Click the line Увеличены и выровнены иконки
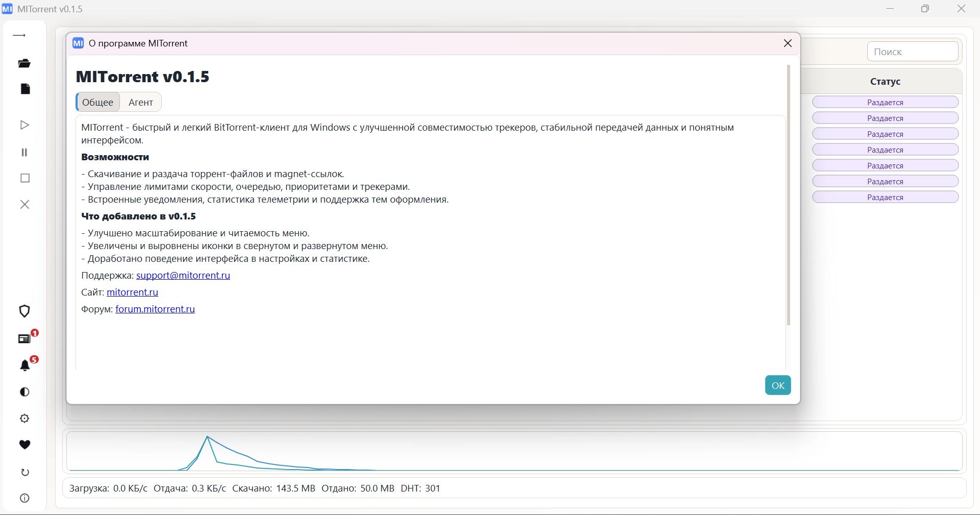This screenshot has width=980, height=515. click(235, 246)
